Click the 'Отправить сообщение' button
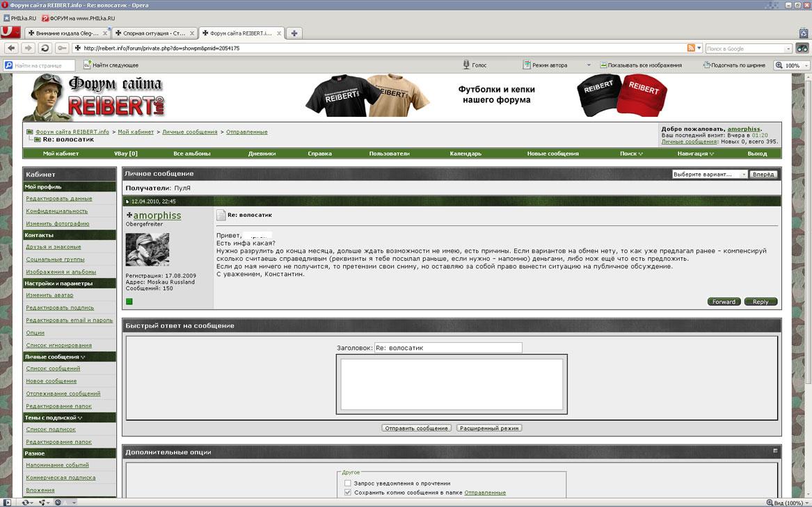 pyautogui.click(x=417, y=428)
